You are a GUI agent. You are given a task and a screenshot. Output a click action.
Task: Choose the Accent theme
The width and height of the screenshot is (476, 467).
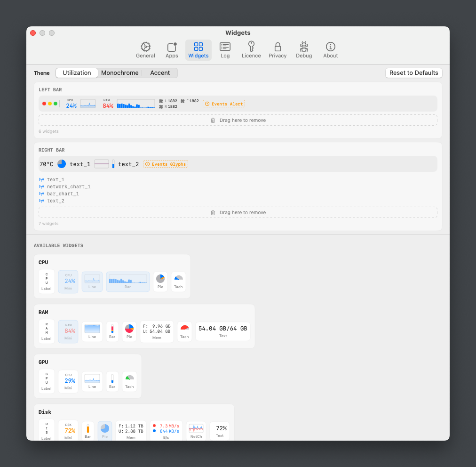click(x=160, y=73)
